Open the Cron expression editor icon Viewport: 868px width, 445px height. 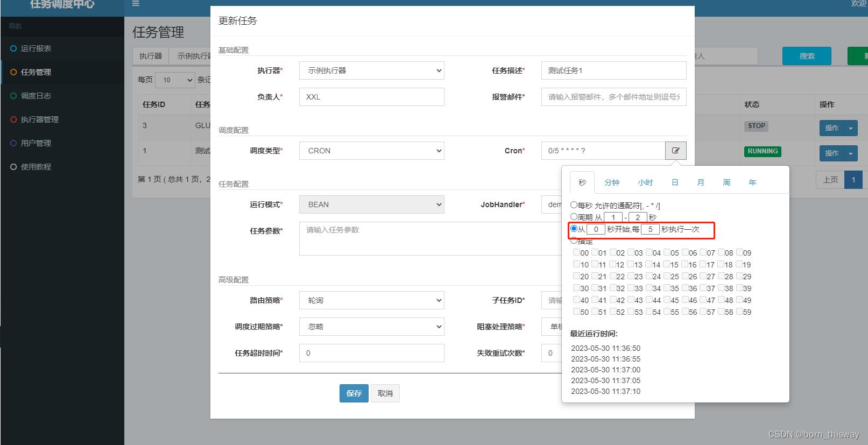(x=675, y=151)
